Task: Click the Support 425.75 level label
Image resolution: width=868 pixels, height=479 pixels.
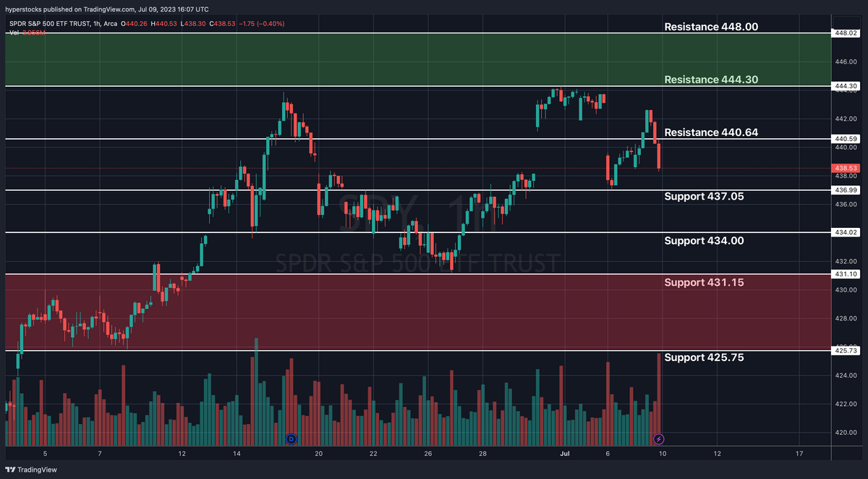Action: coord(702,357)
